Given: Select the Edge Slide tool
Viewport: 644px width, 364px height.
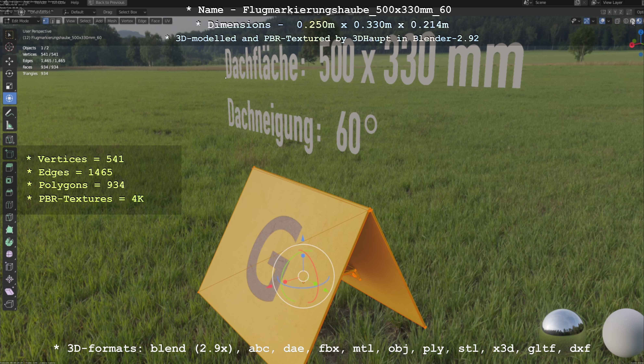Looking at the screenshot, I should (9, 267).
